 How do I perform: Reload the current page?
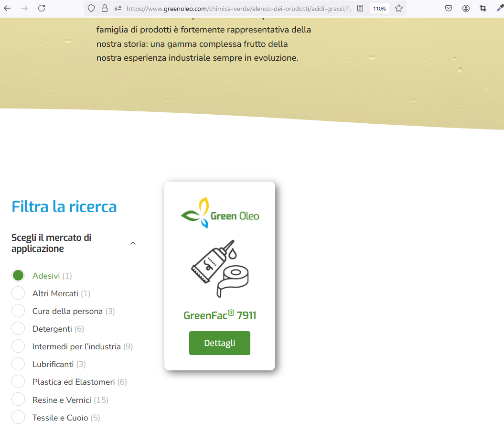[x=42, y=8]
